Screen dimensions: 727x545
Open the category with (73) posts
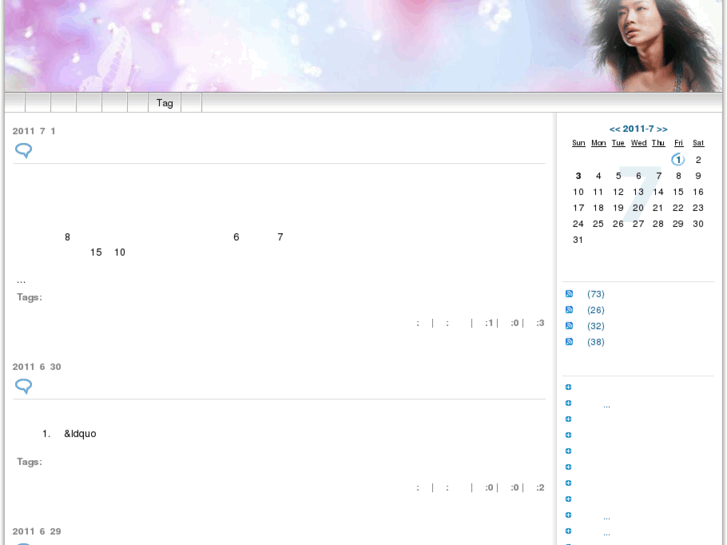596,294
